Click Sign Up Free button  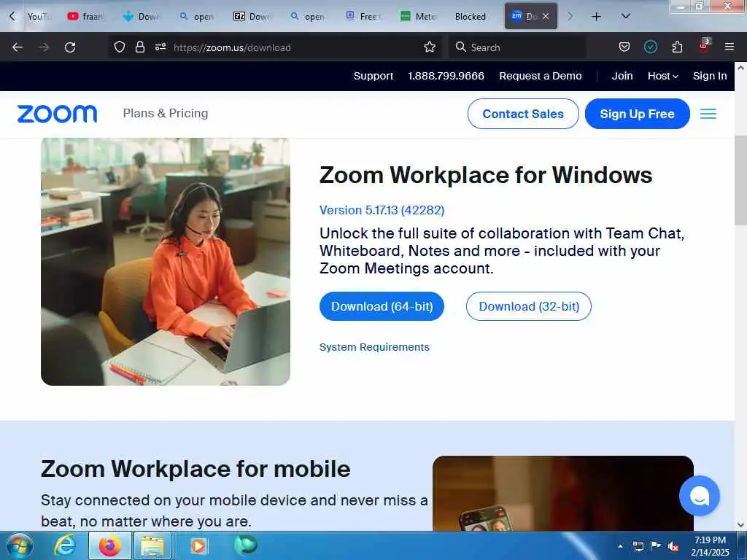[x=637, y=114]
